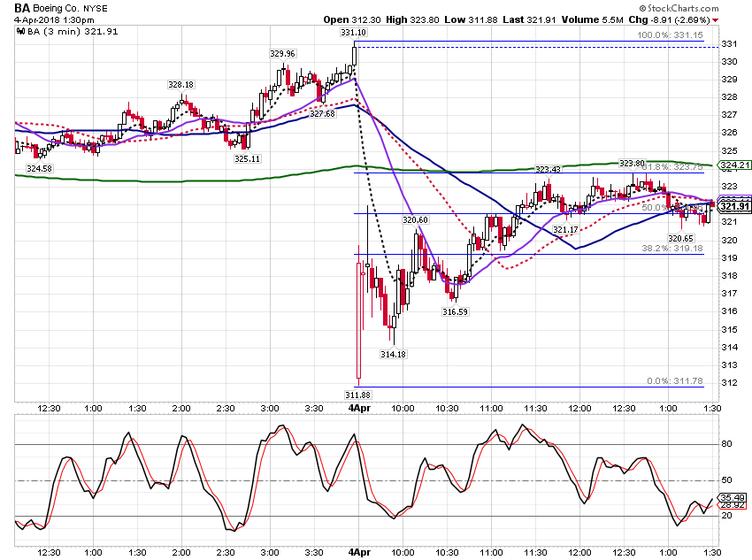Image resolution: width=752 pixels, height=560 pixels.
Task: Select the 331.10 peak price label
Action: (353, 33)
